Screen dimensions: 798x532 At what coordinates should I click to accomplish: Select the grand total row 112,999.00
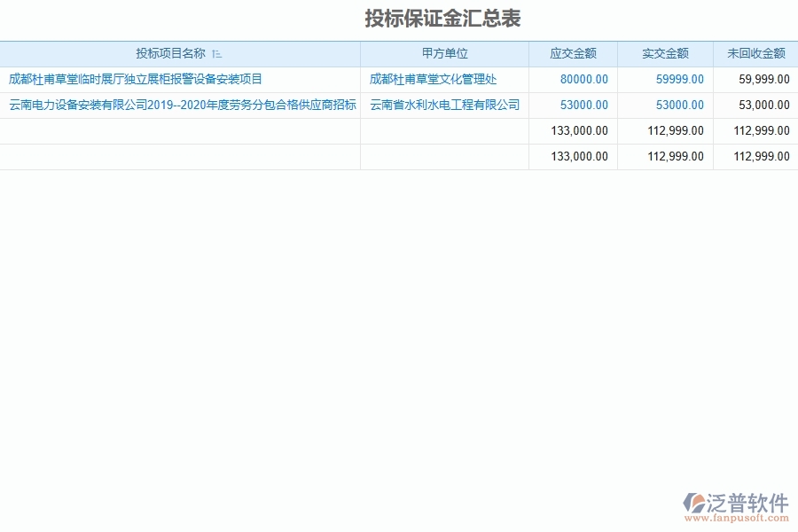point(761,156)
